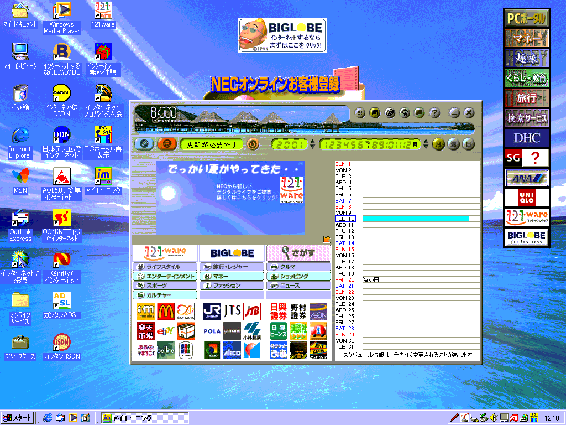The image size is (566, 425).
Task: Open the JTS logo link
Action: pos(232,311)
